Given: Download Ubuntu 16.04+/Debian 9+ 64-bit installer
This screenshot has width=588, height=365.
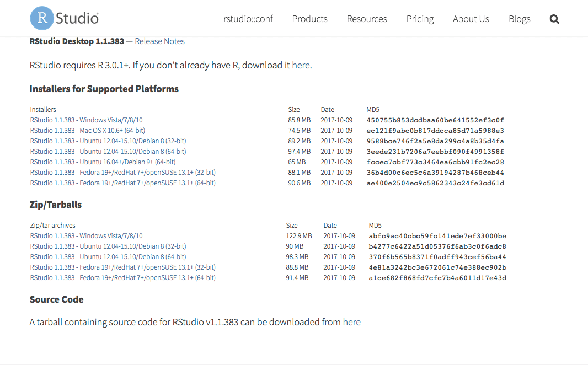Looking at the screenshot, I should [x=103, y=162].
